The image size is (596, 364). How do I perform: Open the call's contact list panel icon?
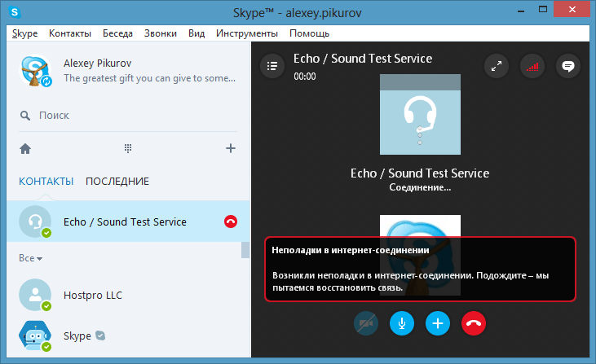[272, 67]
